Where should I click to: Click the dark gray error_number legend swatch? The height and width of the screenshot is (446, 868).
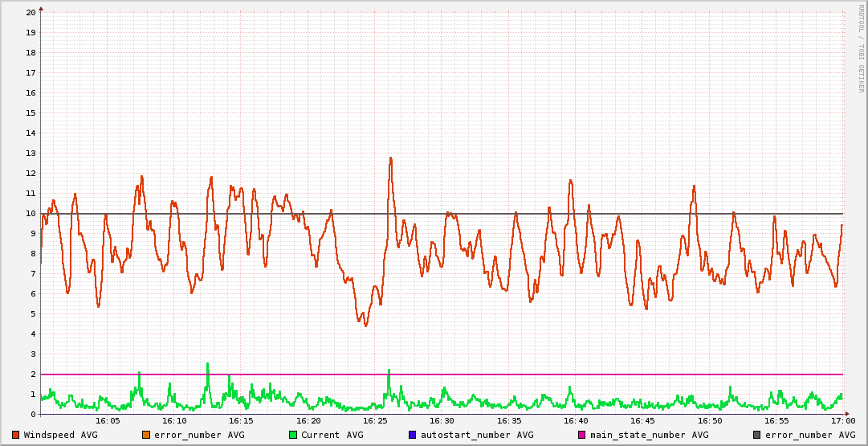point(757,435)
